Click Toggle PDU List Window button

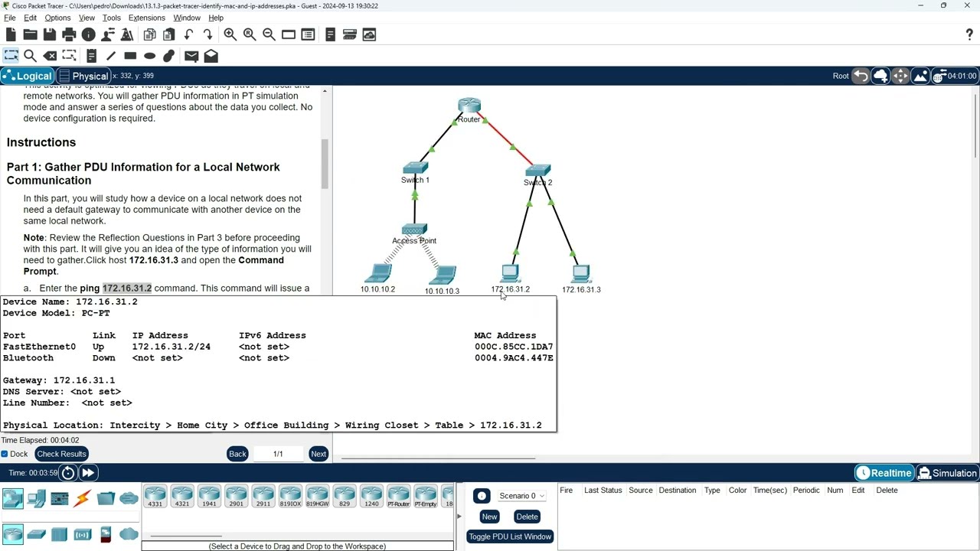(x=510, y=536)
